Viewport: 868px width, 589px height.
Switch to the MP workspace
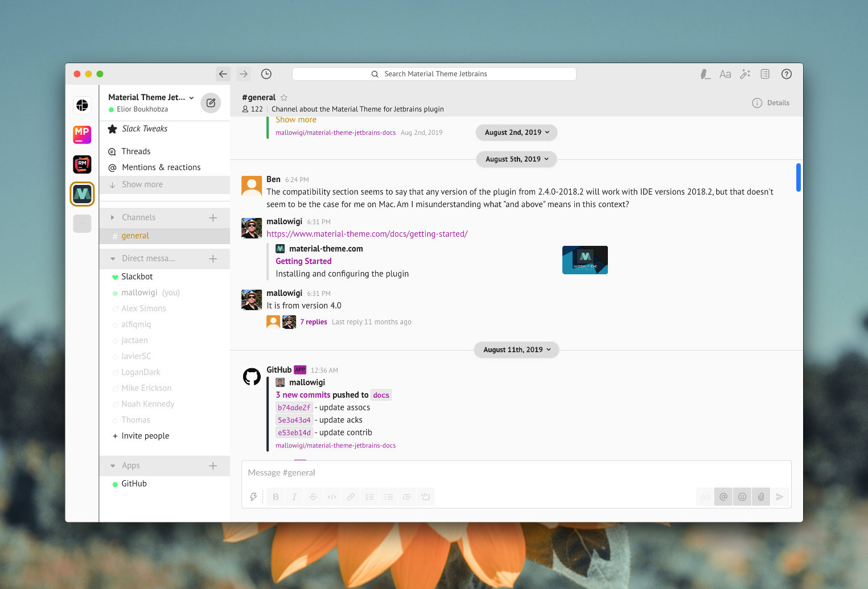click(x=82, y=135)
